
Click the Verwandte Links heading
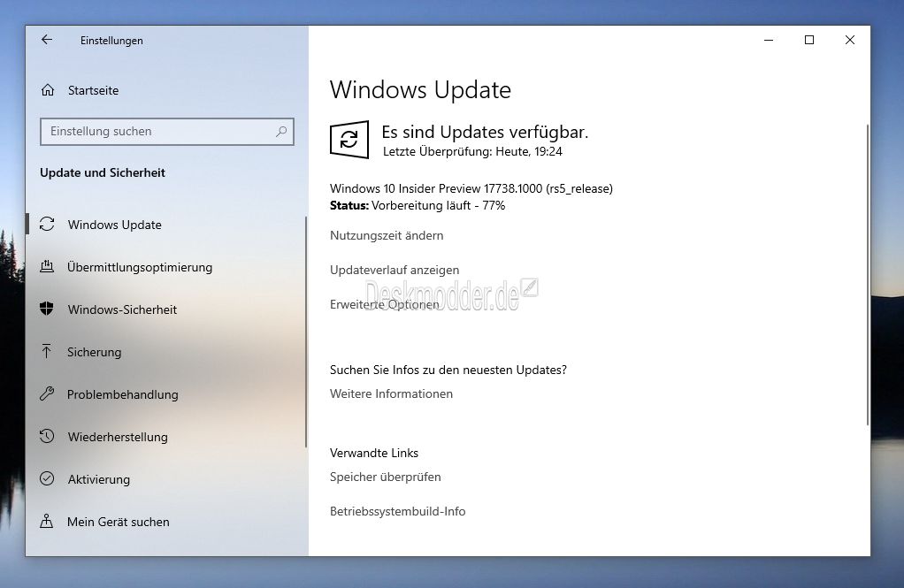(374, 453)
